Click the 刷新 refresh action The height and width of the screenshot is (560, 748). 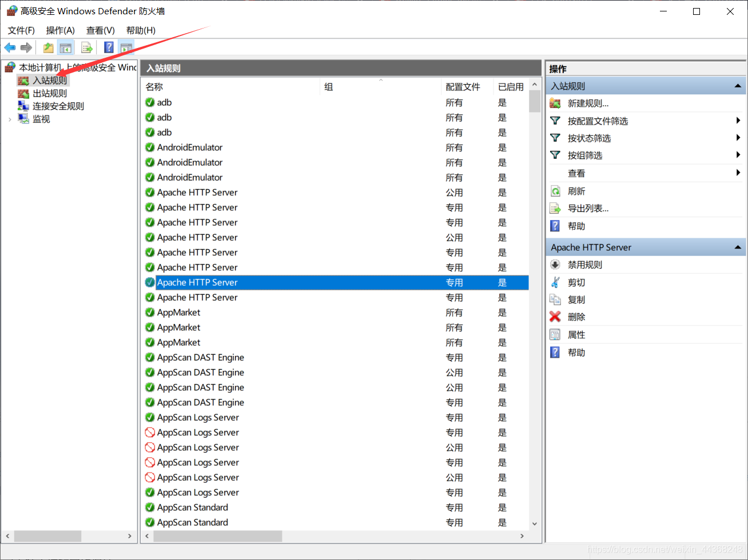(576, 191)
